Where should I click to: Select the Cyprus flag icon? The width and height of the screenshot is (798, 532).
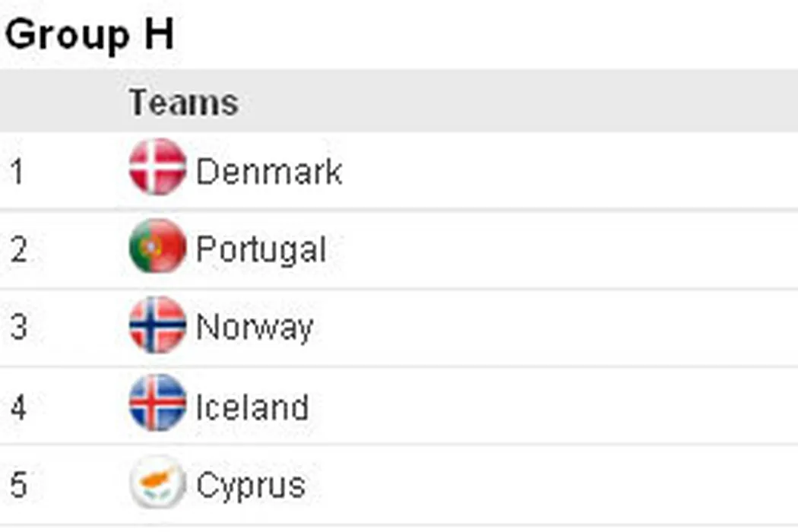pyautogui.click(x=157, y=482)
